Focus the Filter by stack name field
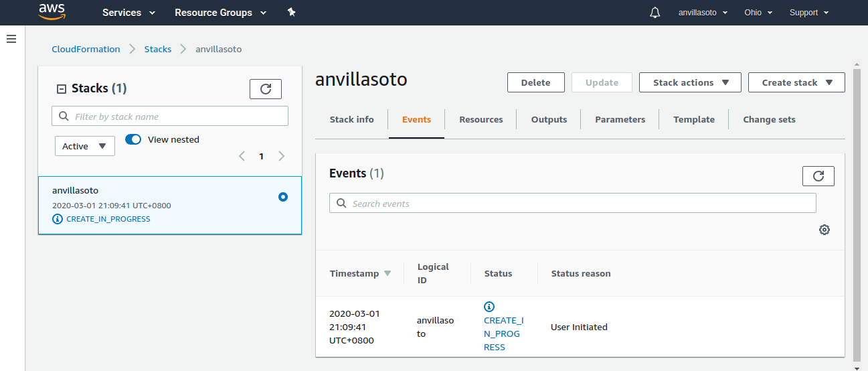The image size is (868, 371). click(x=170, y=116)
